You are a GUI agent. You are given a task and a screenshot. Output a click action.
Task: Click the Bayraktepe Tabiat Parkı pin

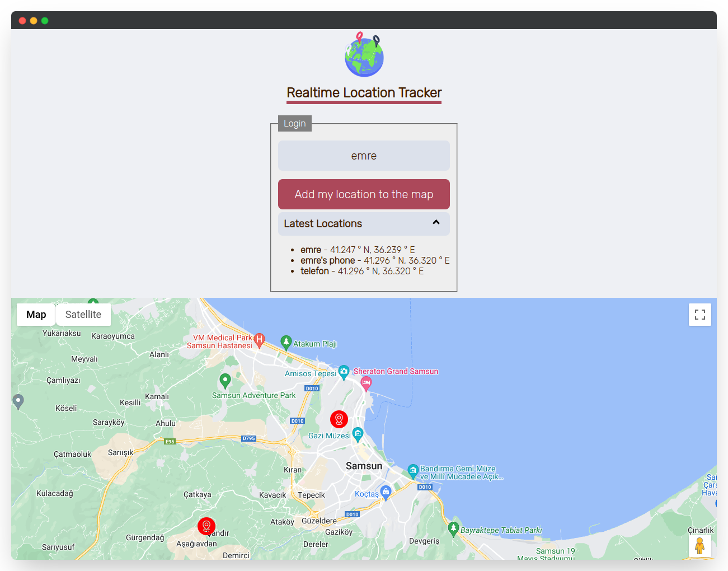[453, 528]
